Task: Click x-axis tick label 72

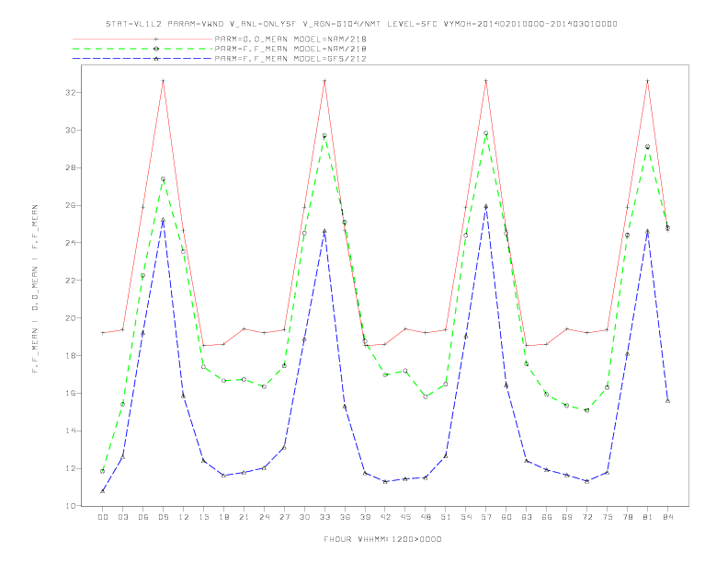Action: click(x=586, y=517)
